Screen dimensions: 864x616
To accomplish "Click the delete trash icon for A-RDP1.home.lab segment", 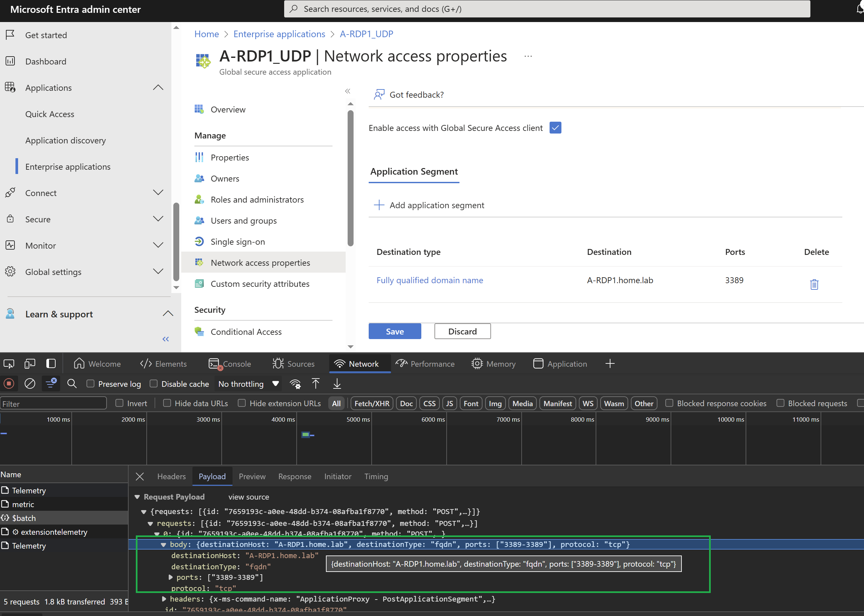I will tap(814, 284).
